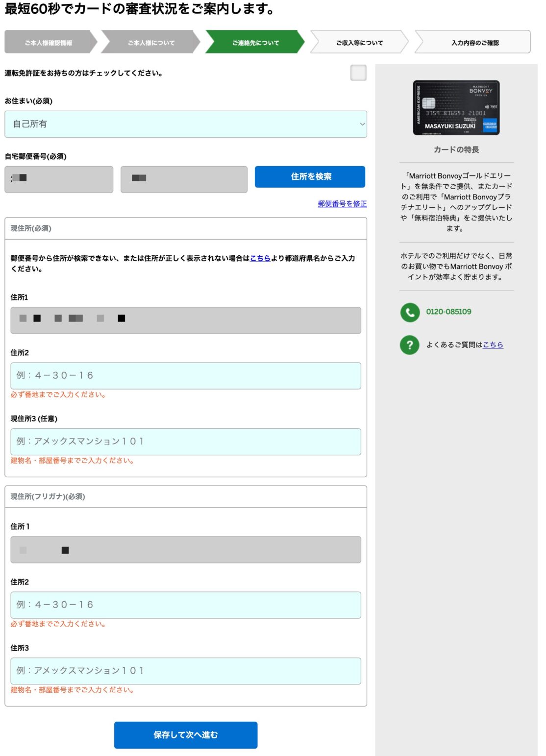
Task: Open the お住まい dropdown showing 自己所有
Action: click(186, 124)
